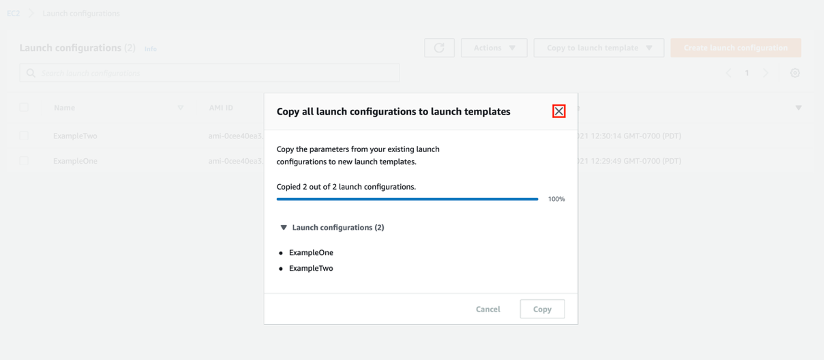Click the refresh icon button
This screenshot has height=360, width=824.
(439, 48)
